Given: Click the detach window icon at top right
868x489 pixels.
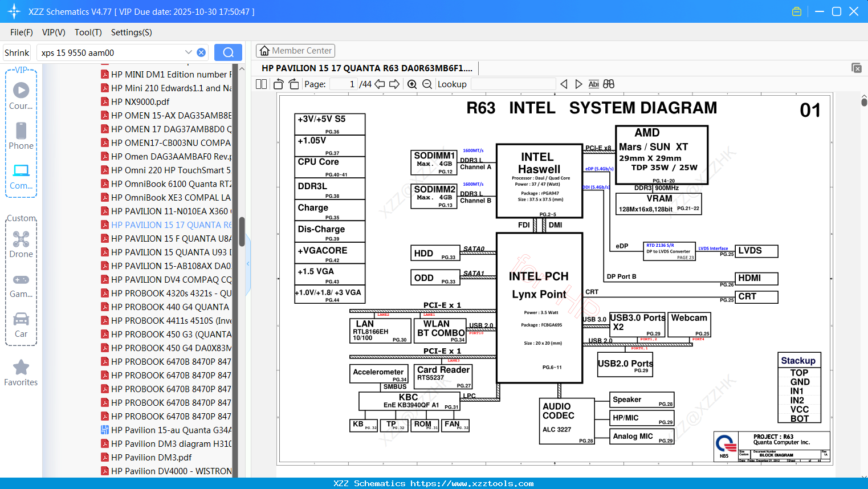Looking at the screenshot, I should (x=857, y=68).
